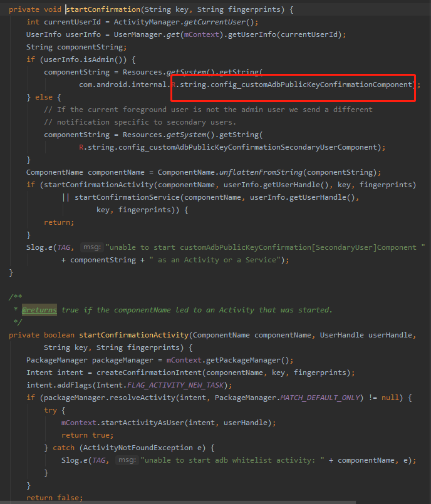Click the 'msg:' hint before 'unable to start customAdb'
This screenshot has height=504, width=431.
(x=92, y=247)
